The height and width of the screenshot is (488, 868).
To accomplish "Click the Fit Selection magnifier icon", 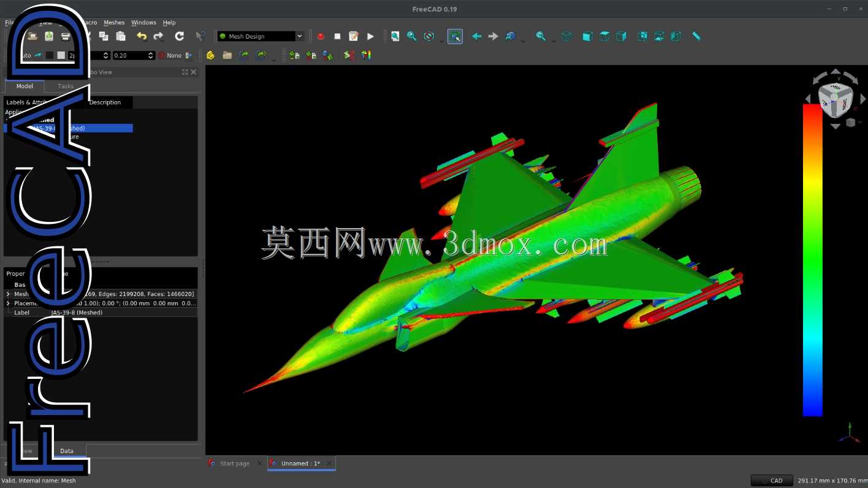I will (412, 36).
